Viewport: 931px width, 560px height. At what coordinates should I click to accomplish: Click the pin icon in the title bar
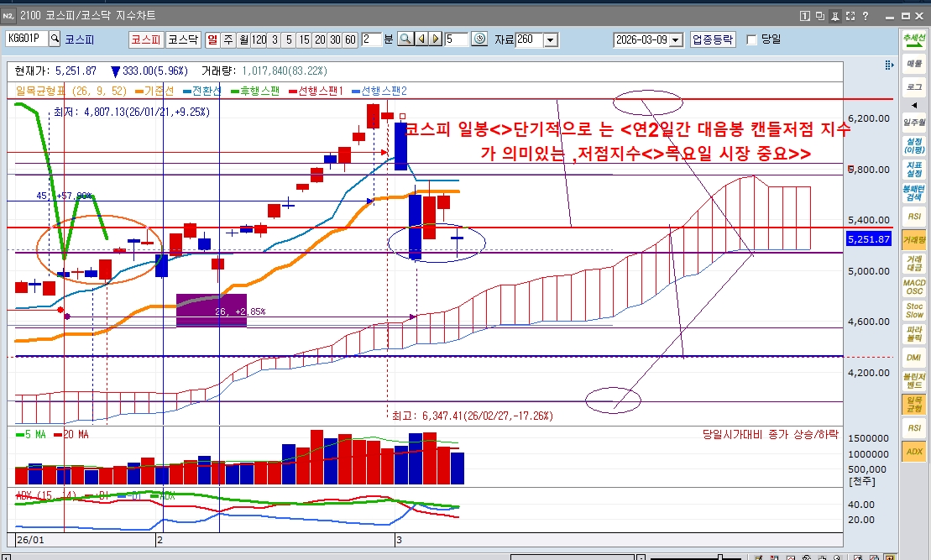(x=834, y=15)
